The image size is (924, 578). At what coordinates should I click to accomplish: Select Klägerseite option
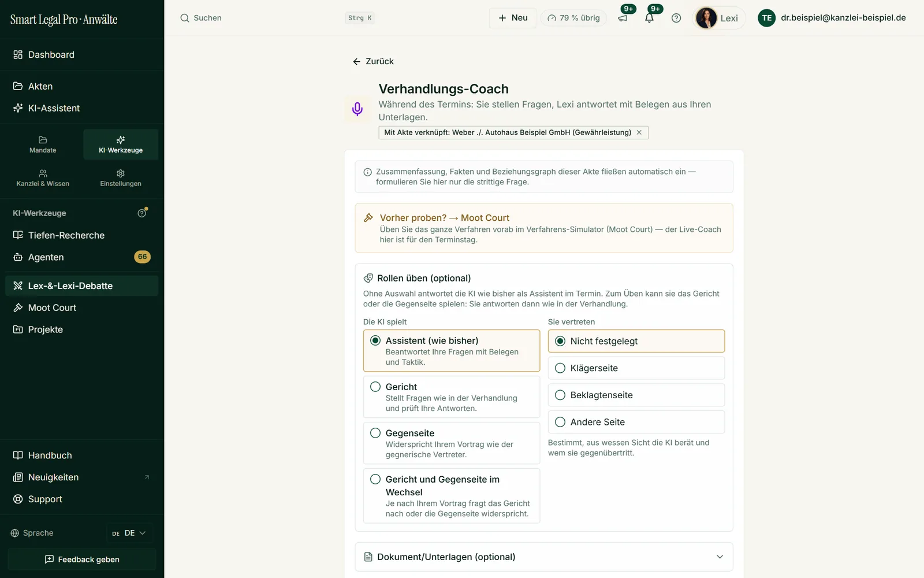[636, 368]
